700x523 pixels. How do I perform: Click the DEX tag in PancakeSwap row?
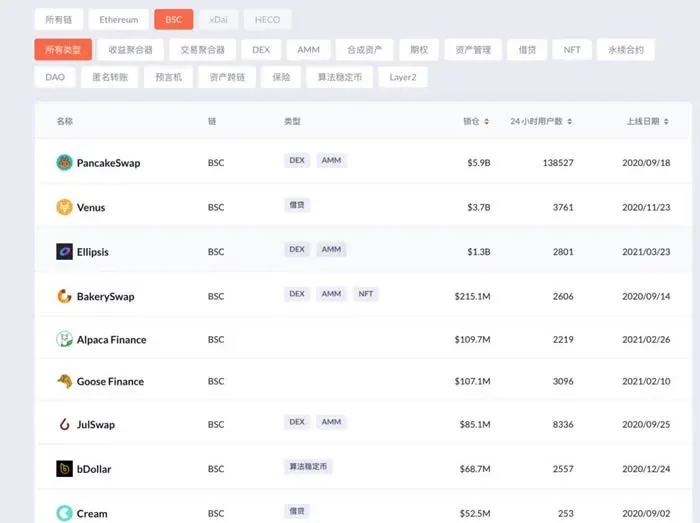click(x=297, y=160)
